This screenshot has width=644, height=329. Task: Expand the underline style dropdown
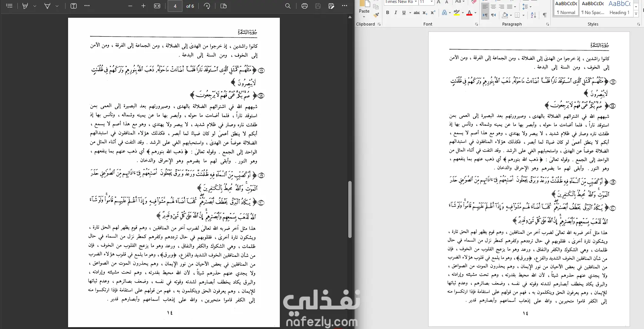coord(410,13)
